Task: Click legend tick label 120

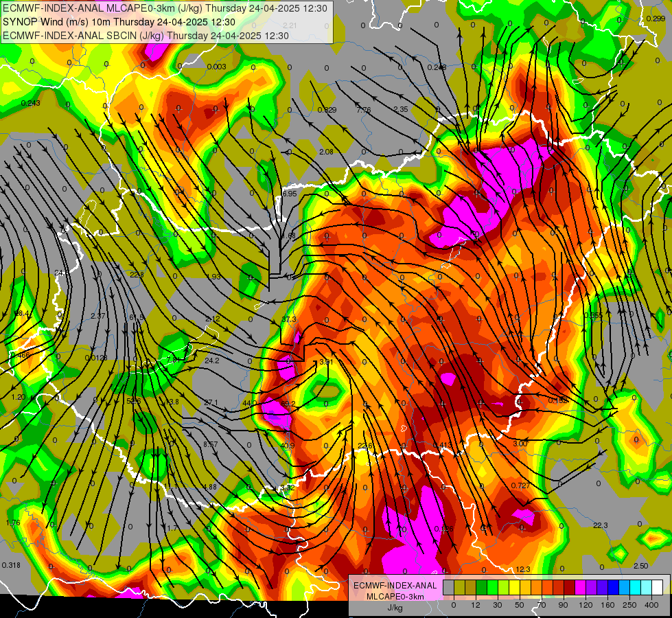Action: (586, 605)
